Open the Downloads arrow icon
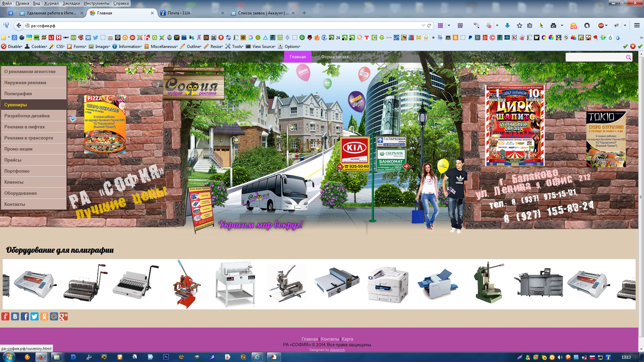Screen dimensions: 644x362 tap(507, 25)
